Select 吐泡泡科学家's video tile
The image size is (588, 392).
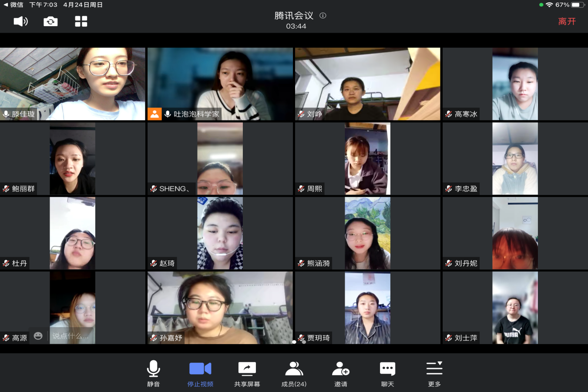pyautogui.click(x=220, y=84)
